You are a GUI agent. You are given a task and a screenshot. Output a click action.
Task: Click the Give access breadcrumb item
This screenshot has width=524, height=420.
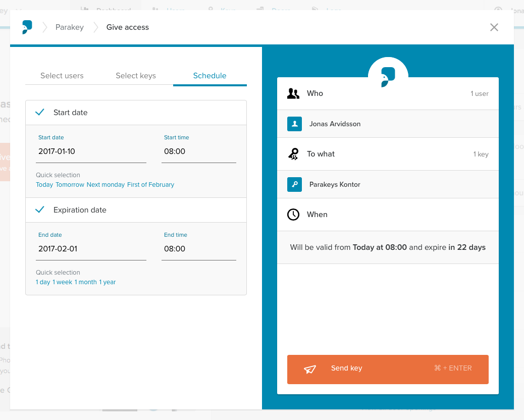click(x=128, y=27)
